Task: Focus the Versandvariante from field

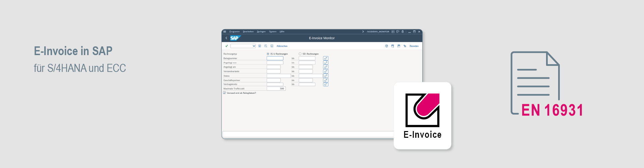Action: click(x=274, y=72)
